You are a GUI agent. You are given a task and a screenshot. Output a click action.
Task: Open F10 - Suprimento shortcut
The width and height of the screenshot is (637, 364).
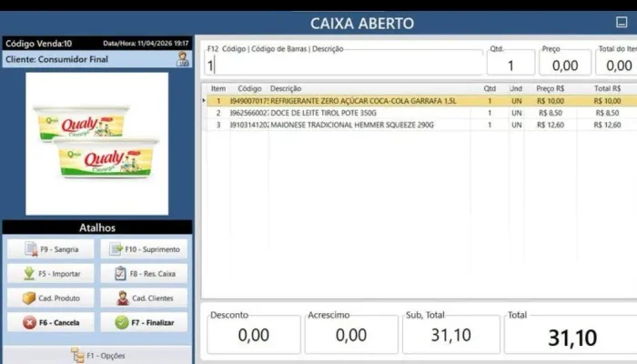tap(144, 249)
